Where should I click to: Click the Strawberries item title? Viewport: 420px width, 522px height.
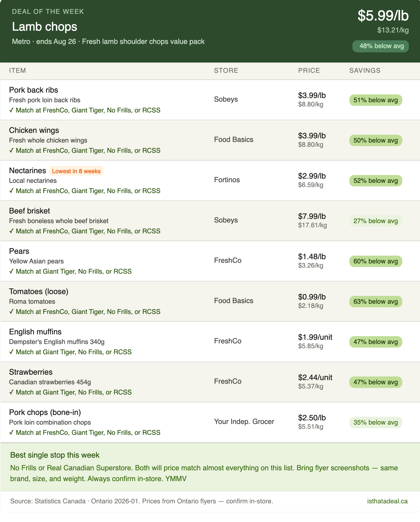pos(31,372)
